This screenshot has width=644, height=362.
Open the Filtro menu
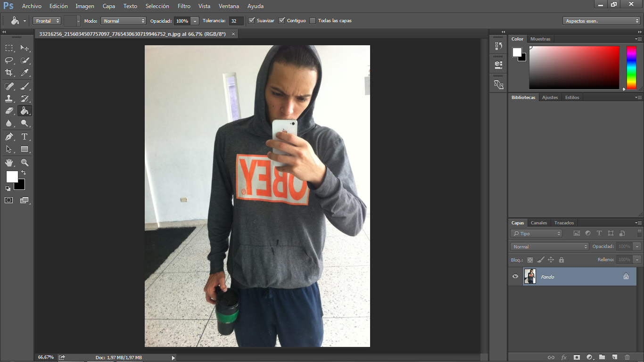coord(184,6)
